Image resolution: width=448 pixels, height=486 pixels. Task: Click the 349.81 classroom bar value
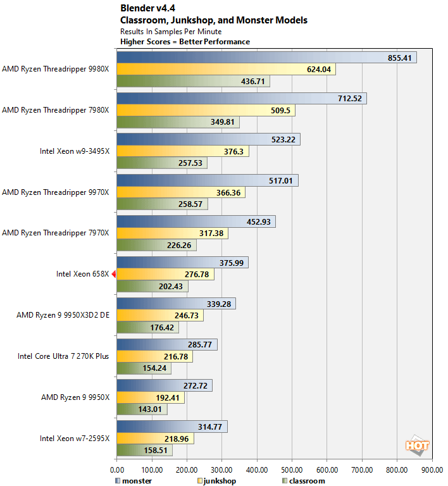(x=223, y=122)
